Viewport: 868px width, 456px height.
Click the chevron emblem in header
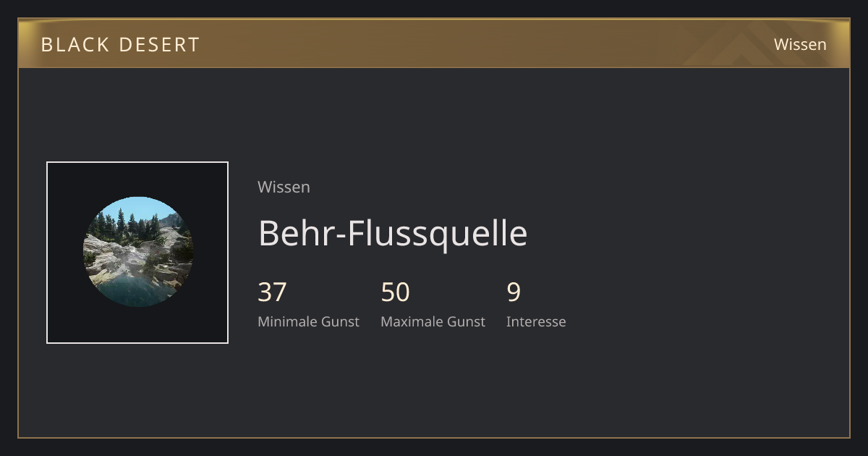(x=745, y=47)
